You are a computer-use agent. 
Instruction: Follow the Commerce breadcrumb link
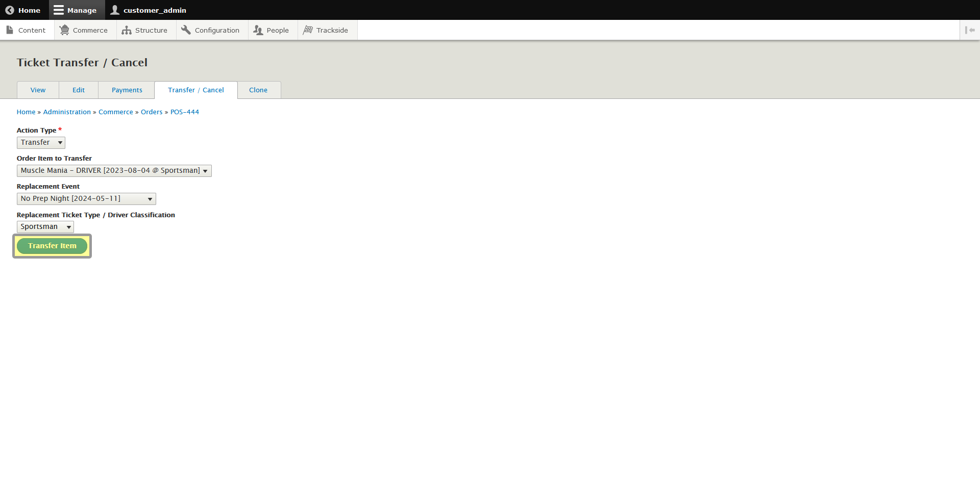(116, 112)
